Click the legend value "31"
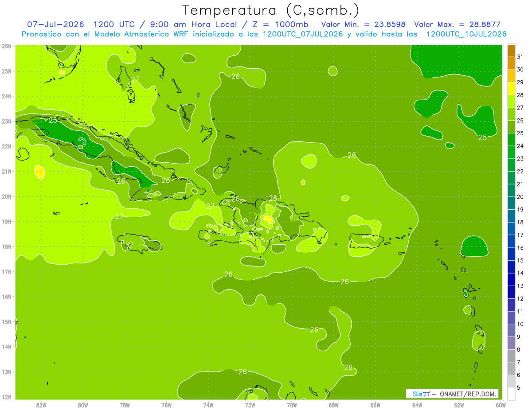 pyautogui.click(x=520, y=57)
